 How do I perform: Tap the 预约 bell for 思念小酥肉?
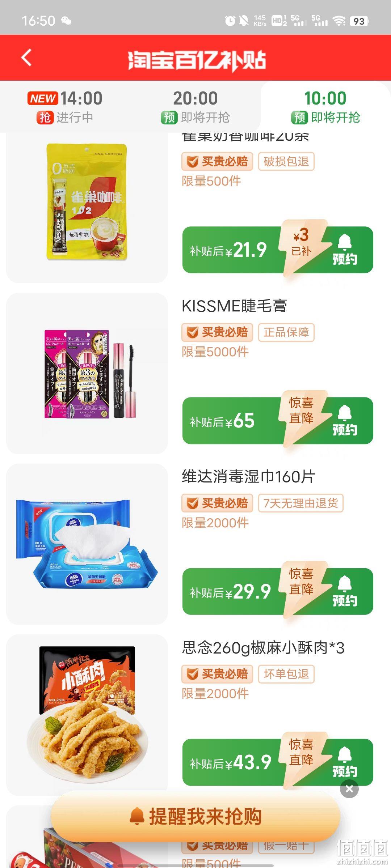pyautogui.click(x=345, y=762)
